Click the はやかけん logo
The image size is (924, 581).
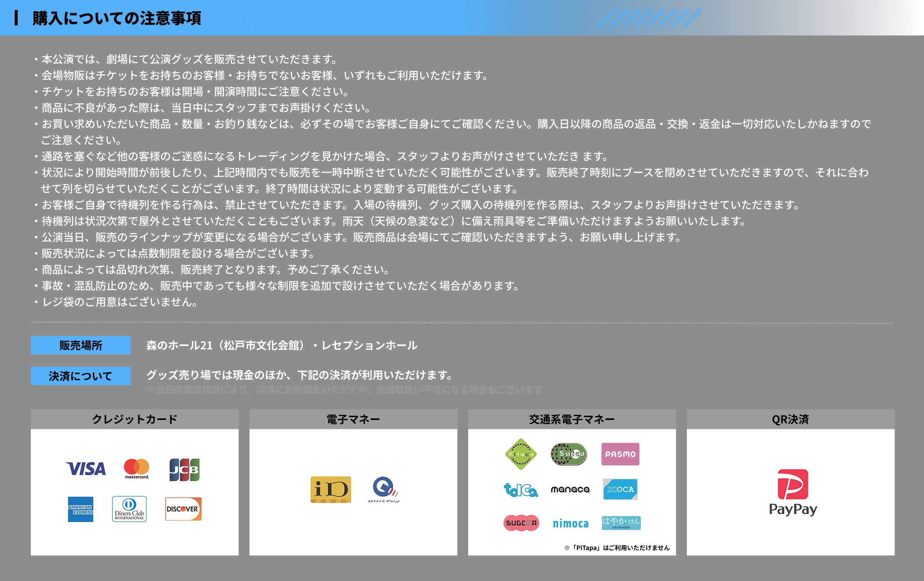pyautogui.click(x=621, y=523)
